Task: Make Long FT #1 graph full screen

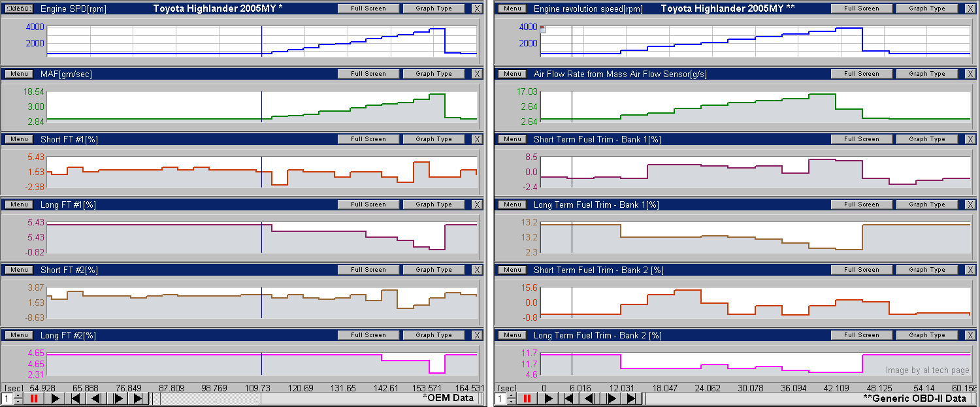Action: (368, 204)
